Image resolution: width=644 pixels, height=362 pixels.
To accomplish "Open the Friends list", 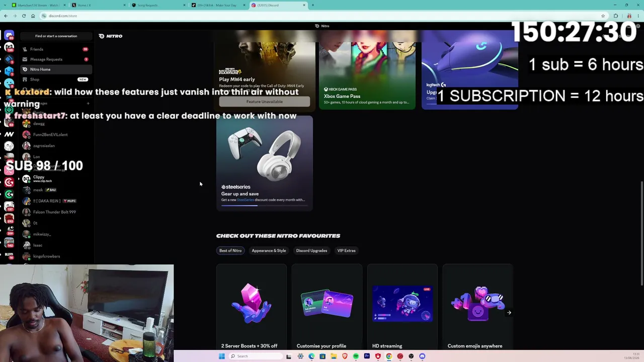I will click(x=55, y=49).
